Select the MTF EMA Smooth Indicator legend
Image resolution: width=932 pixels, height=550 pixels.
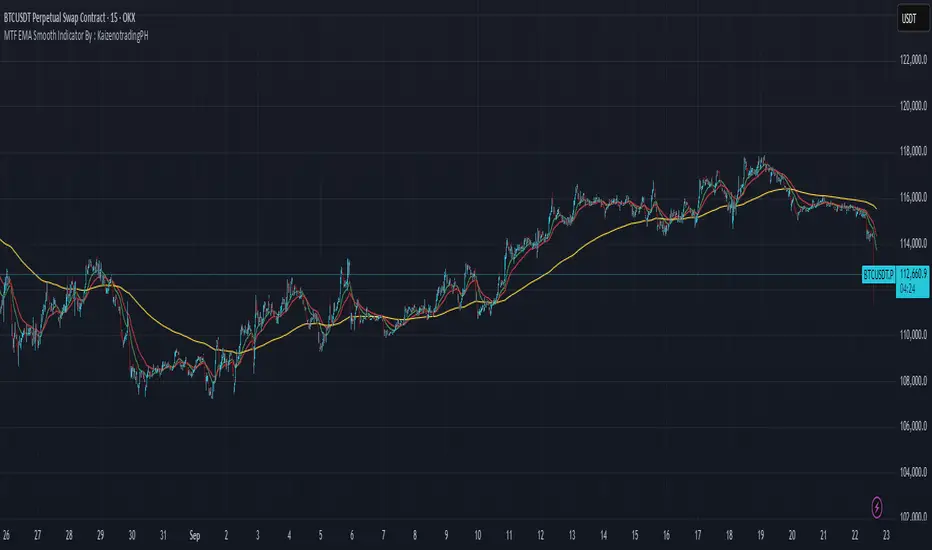[x=76, y=36]
